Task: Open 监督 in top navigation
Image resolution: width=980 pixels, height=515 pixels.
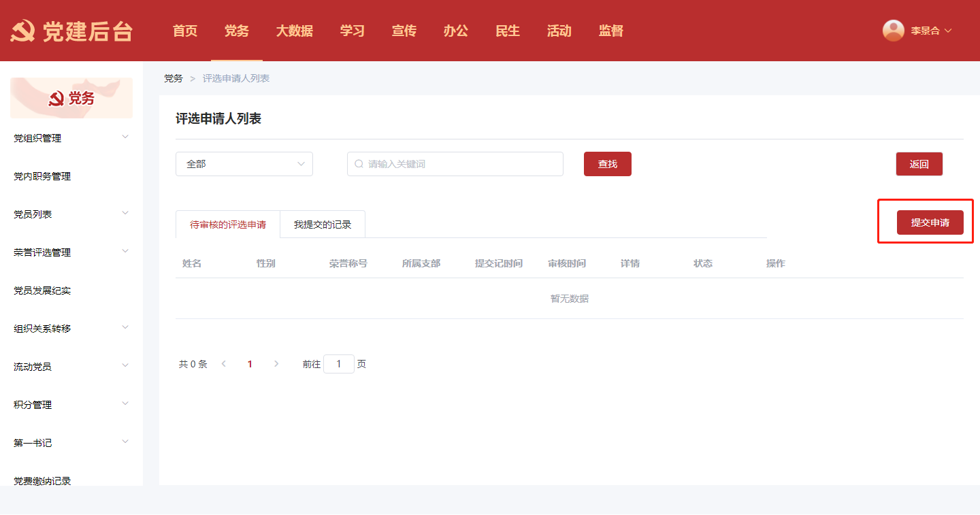Action: coord(610,31)
